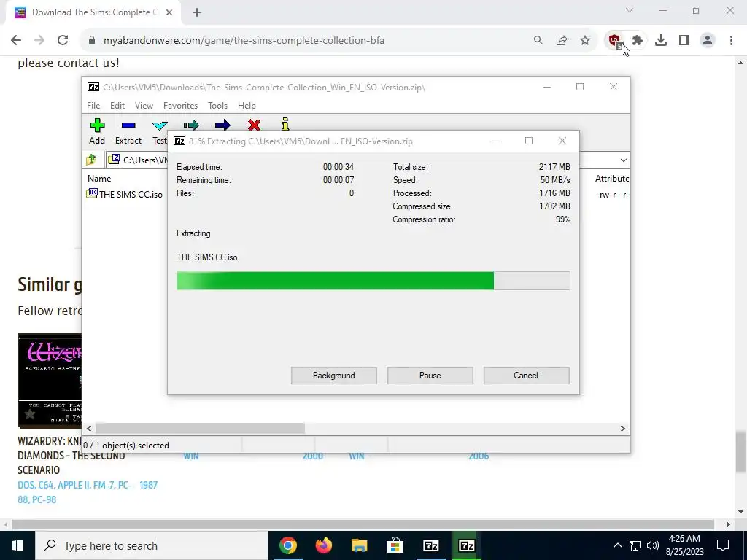The width and height of the screenshot is (747, 560).
Task: Click the Move blue arrow icon
Action: pos(222,125)
